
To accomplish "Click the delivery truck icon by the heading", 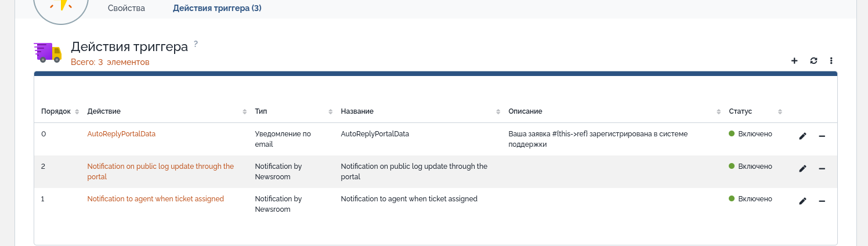I will 48,52.
